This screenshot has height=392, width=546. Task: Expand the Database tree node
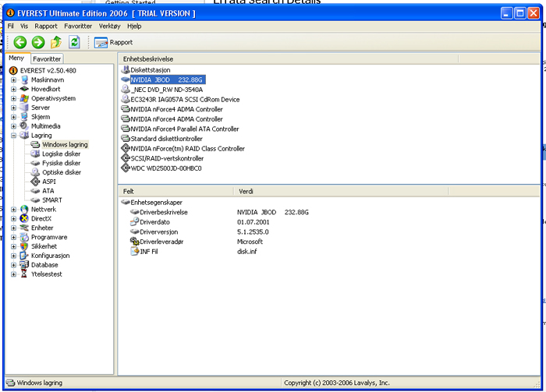point(13,265)
